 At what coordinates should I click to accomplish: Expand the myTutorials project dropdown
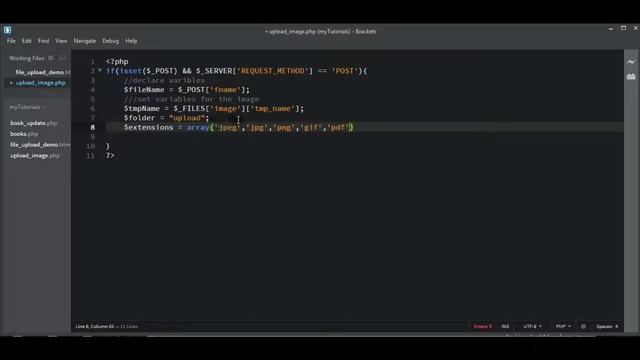27,107
